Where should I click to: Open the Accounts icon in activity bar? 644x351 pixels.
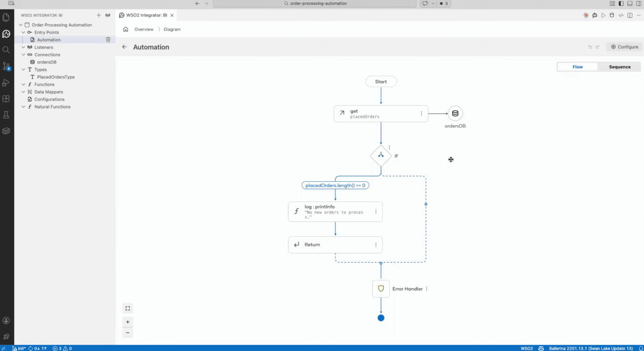6,320
